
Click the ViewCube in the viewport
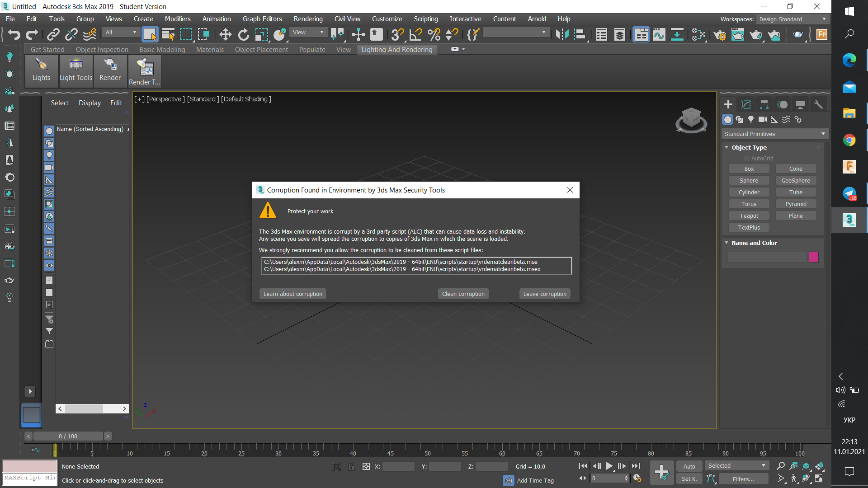coord(691,120)
